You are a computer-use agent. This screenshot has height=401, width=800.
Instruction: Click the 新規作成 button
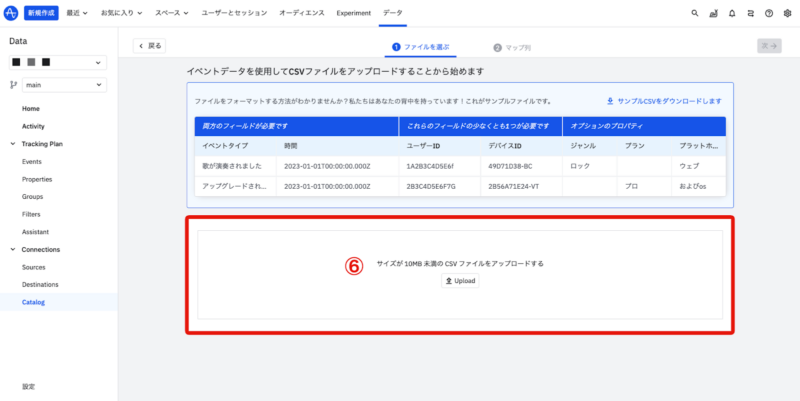pyautogui.click(x=41, y=13)
